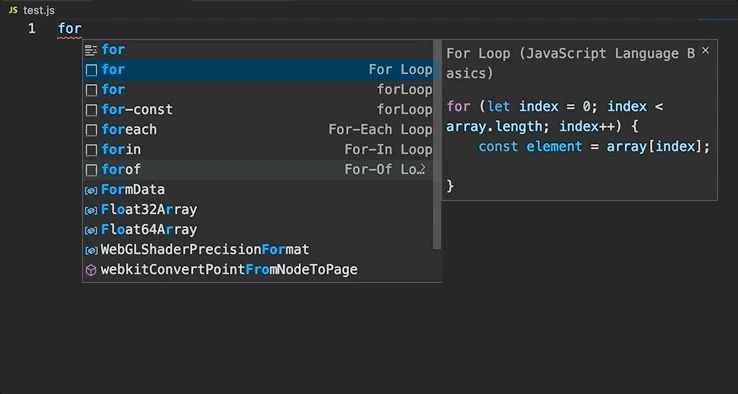
Task: Click the snippet icon beside foreach
Action: [x=91, y=130]
